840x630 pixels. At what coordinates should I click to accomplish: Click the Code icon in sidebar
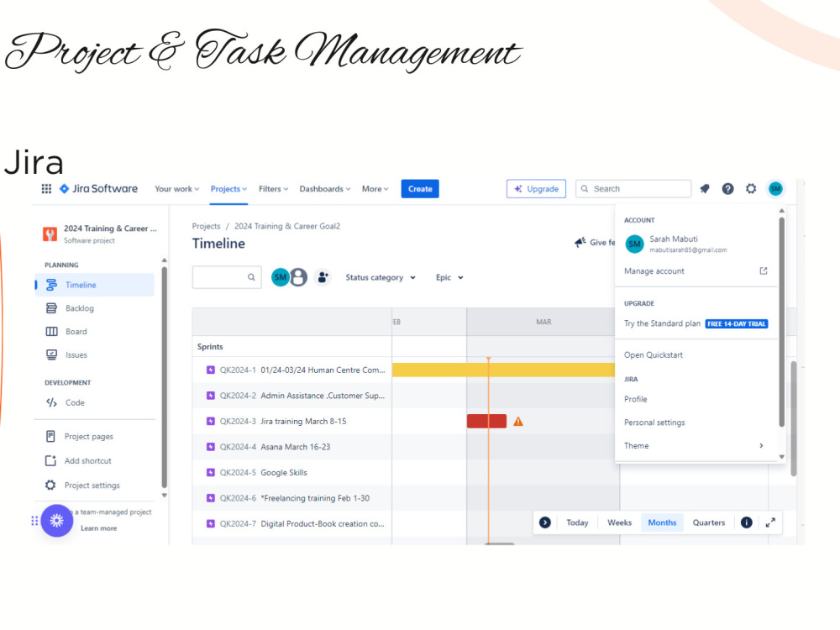[x=51, y=402]
